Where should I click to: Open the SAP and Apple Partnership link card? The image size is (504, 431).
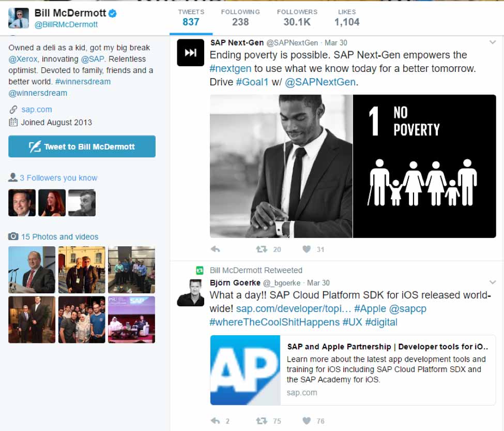pos(353,370)
